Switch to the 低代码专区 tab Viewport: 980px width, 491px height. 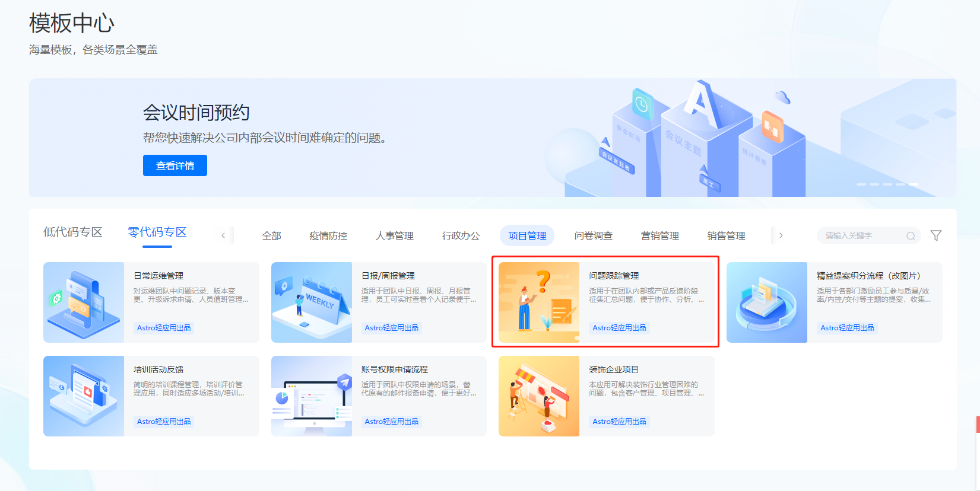[x=73, y=232]
